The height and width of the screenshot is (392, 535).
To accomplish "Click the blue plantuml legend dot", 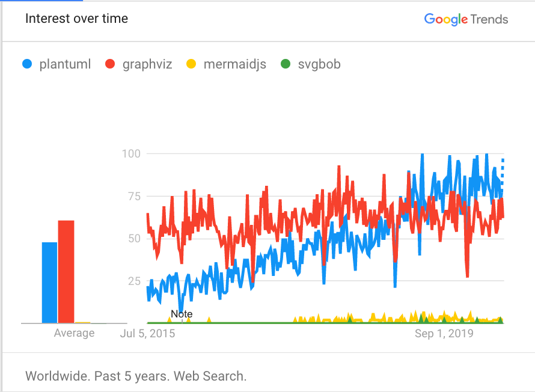I will coord(27,64).
